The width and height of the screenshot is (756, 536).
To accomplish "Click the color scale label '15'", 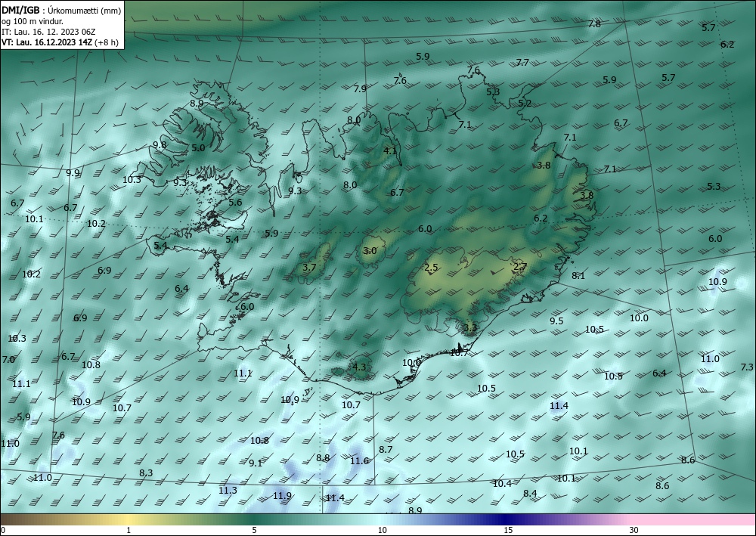I will (508, 530).
